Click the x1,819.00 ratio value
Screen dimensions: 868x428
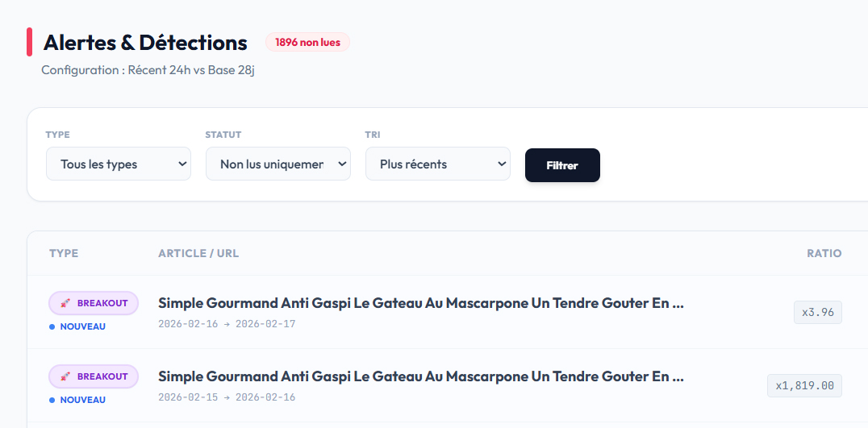tap(804, 385)
